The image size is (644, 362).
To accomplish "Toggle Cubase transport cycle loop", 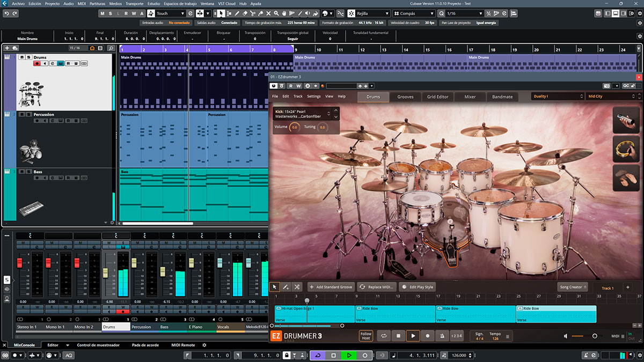I will point(318,356).
